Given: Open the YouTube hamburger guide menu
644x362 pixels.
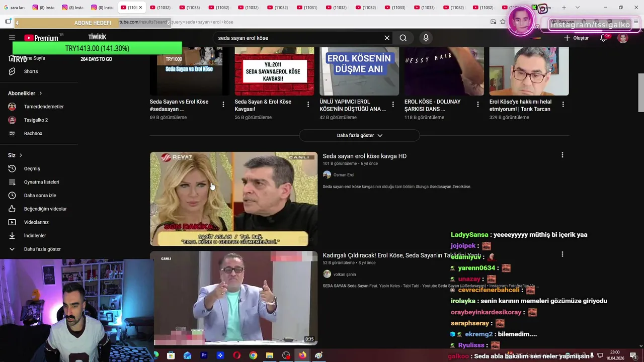Looking at the screenshot, I should 12,38.
